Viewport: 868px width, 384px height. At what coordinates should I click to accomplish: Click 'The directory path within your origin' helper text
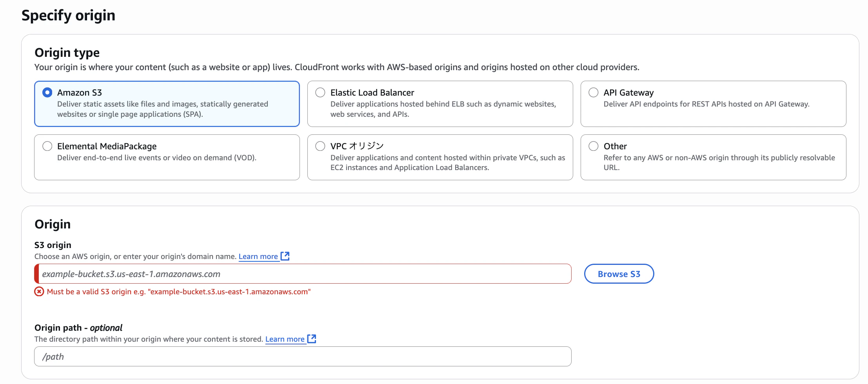(149, 339)
